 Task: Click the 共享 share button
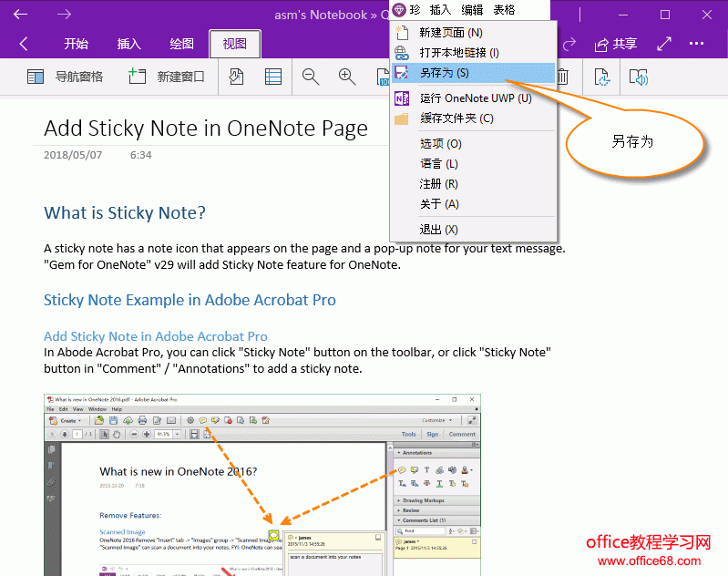coord(615,44)
